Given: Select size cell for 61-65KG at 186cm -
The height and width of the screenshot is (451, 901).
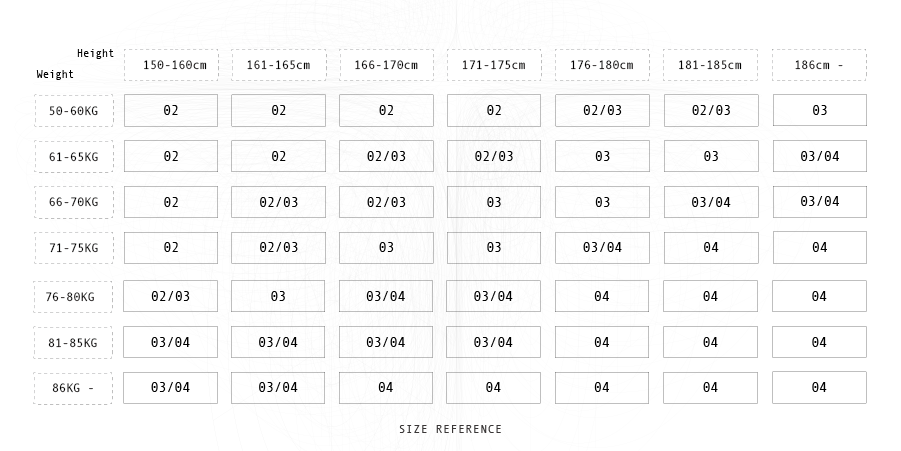Looking at the screenshot, I should 819,157.
